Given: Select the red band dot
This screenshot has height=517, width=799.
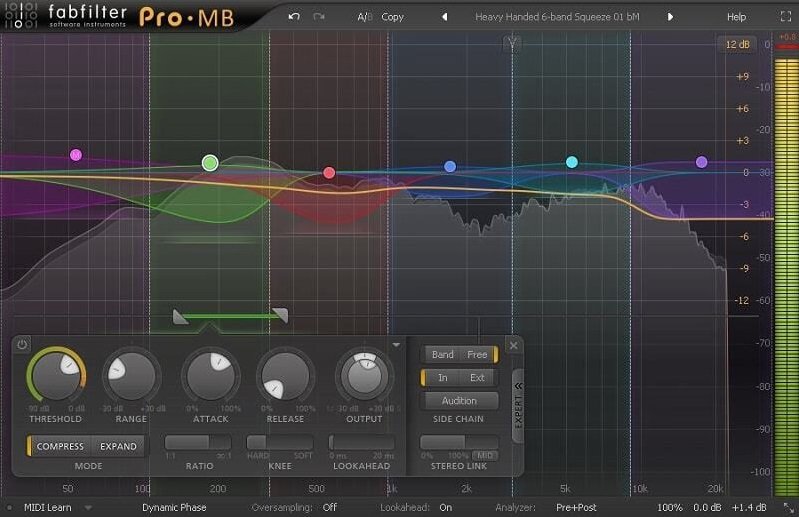Looking at the screenshot, I should coord(329,173).
